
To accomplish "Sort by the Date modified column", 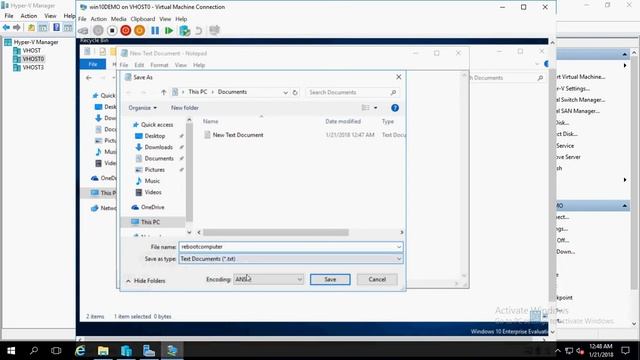I will 343,121.
